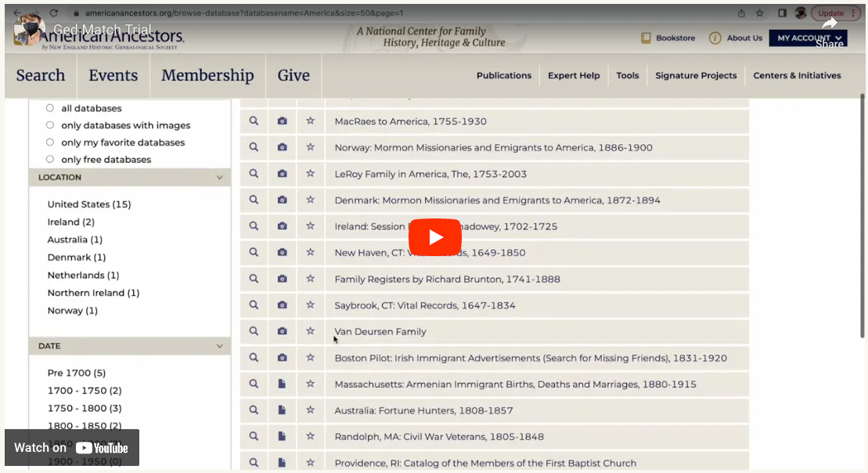This screenshot has width=868, height=473.
Task: Star the Boston Pilot row
Action: coord(311,357)
